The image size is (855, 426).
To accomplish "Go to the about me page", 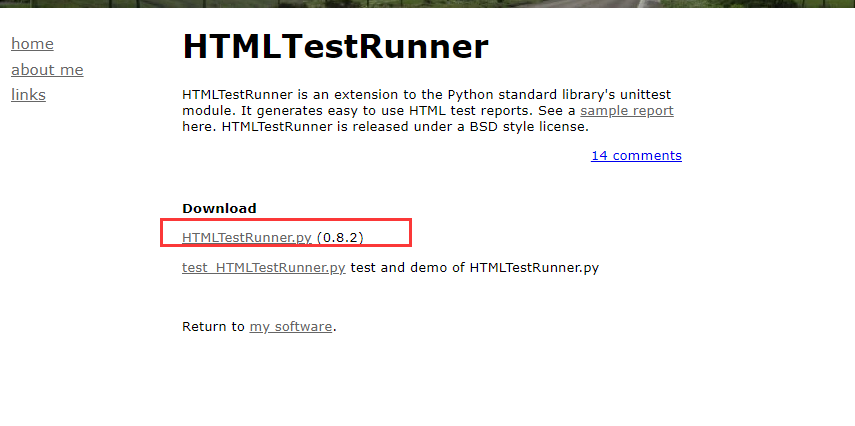I will (47, 69).
